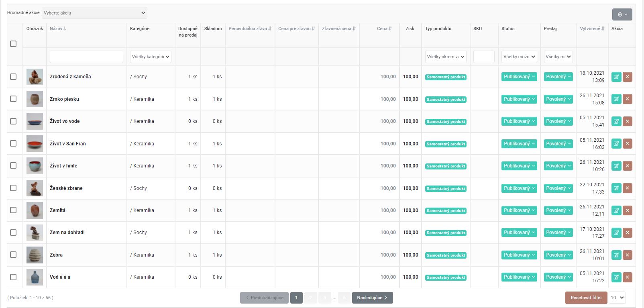Screen dimensions: 644x308
Task: Check the Zem na dohľad! row checkbox
Action: (x=13, y=233)
